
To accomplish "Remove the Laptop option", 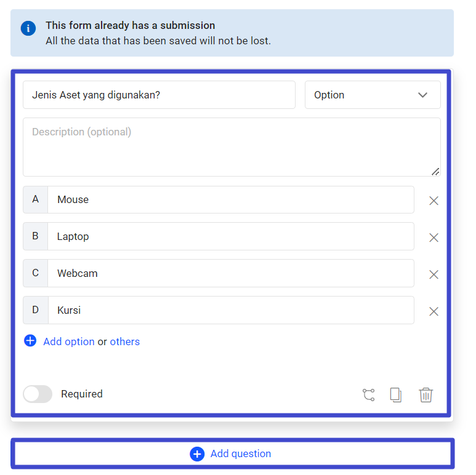I will 434,237.
